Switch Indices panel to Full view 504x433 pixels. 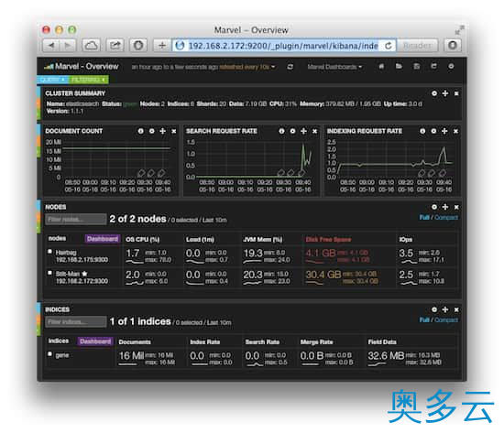pyautogui.click(x=424, y=319)
